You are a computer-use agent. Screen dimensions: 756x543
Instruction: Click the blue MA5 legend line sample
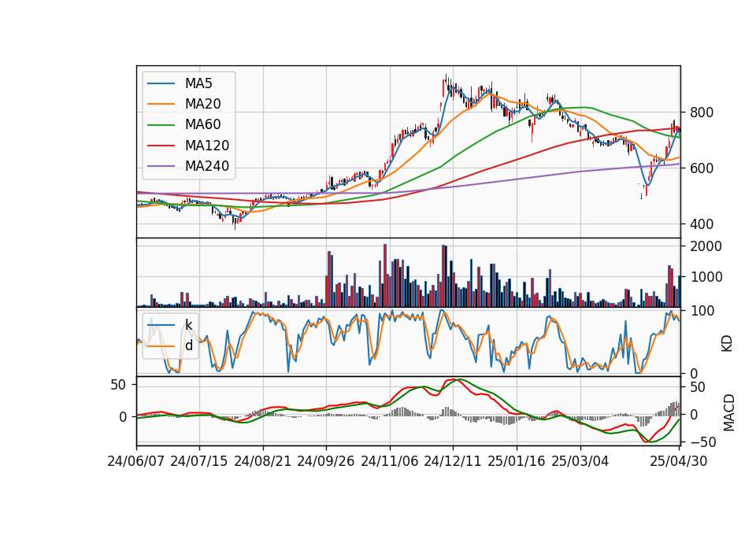pos(161,83)
